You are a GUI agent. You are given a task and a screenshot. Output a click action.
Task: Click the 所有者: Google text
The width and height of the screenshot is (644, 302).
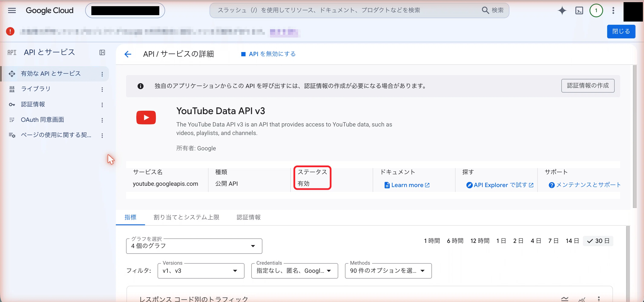[x=196, y=148]
